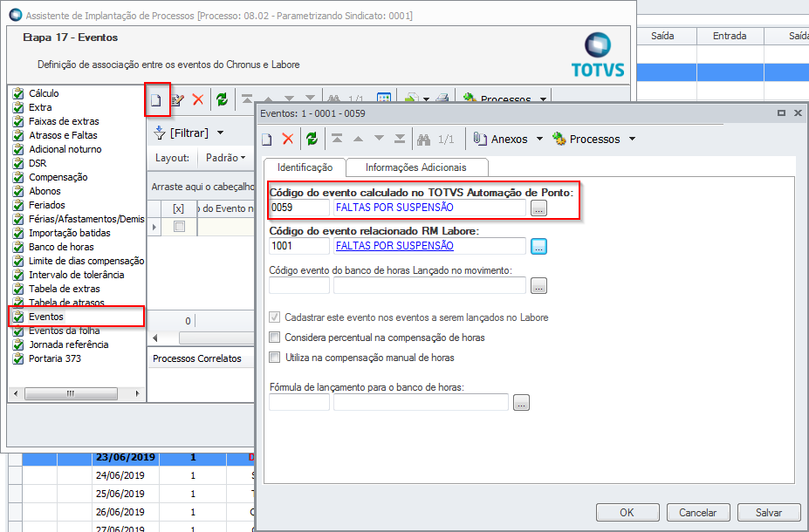Click the [x] column header in grid
This screenshot has height=532, width=809.
[x=179, y=208]
